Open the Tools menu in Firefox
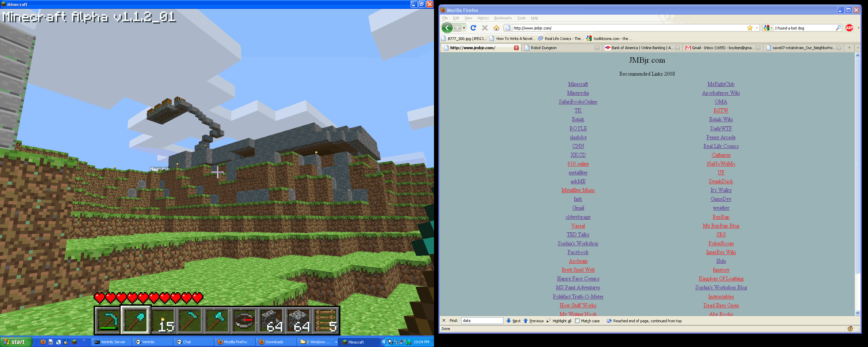 (x=521, y=18)
